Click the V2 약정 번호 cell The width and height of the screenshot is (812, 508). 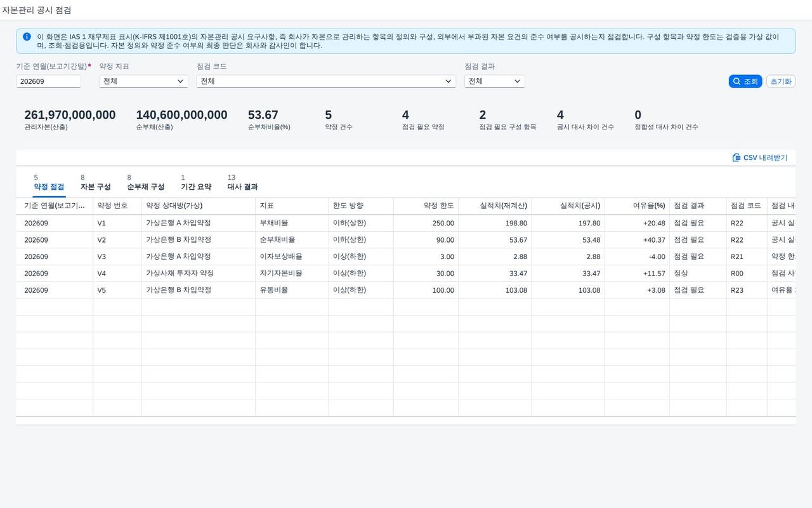[x=117, y=239]
